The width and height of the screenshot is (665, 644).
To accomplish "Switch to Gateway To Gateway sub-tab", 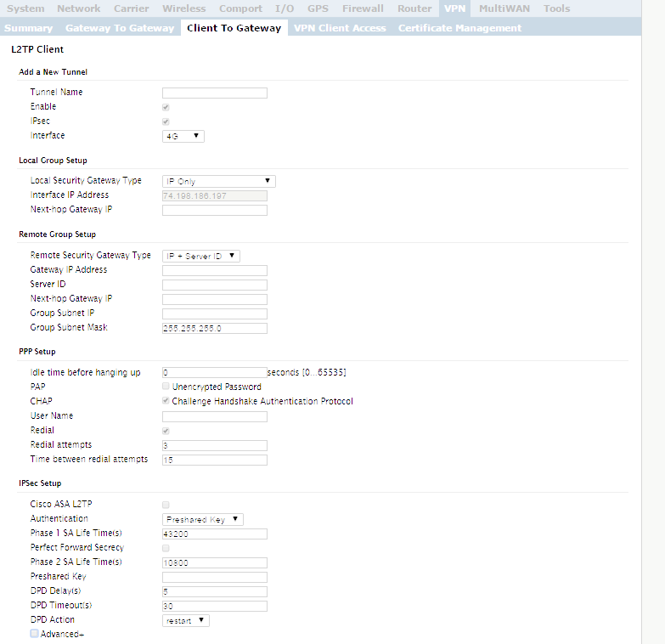I will [x=120, y=28].
